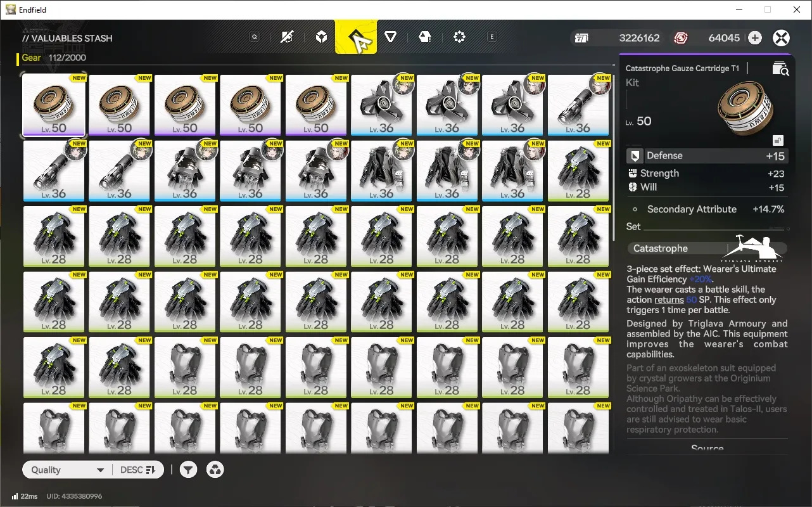This screenshot has width=812, height=507.
Task: Open the box with exclamation mark tab
Action: tap(425, 37)
